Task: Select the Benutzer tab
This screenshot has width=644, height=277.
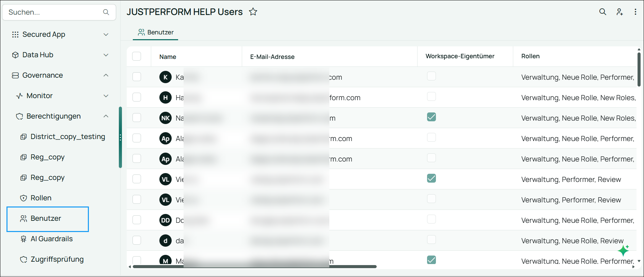Action: tap(156, 32)
